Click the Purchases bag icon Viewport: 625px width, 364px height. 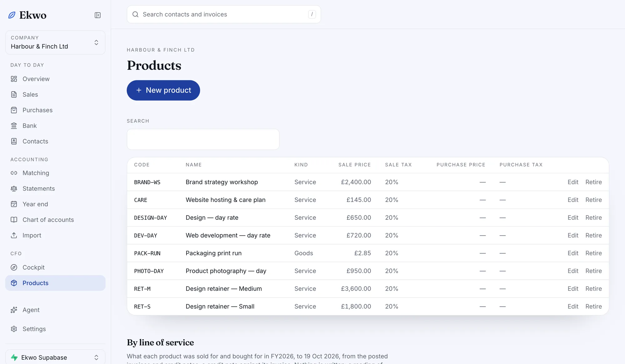14,110
